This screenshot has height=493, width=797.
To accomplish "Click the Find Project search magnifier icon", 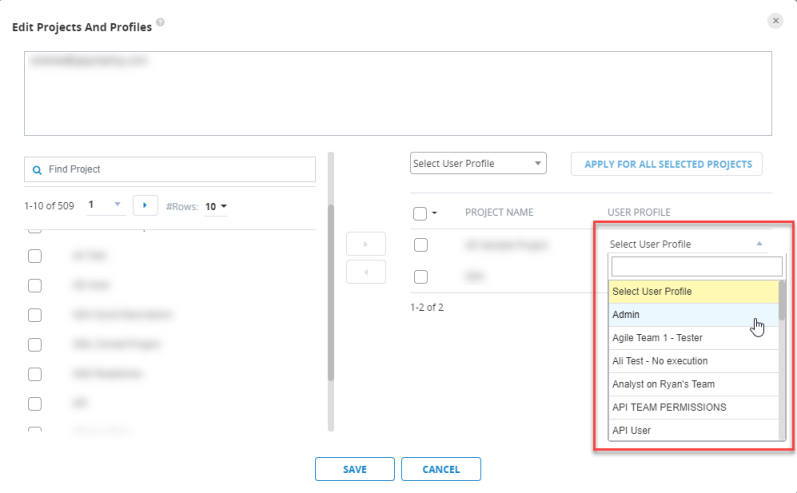I will pos(37,170).
